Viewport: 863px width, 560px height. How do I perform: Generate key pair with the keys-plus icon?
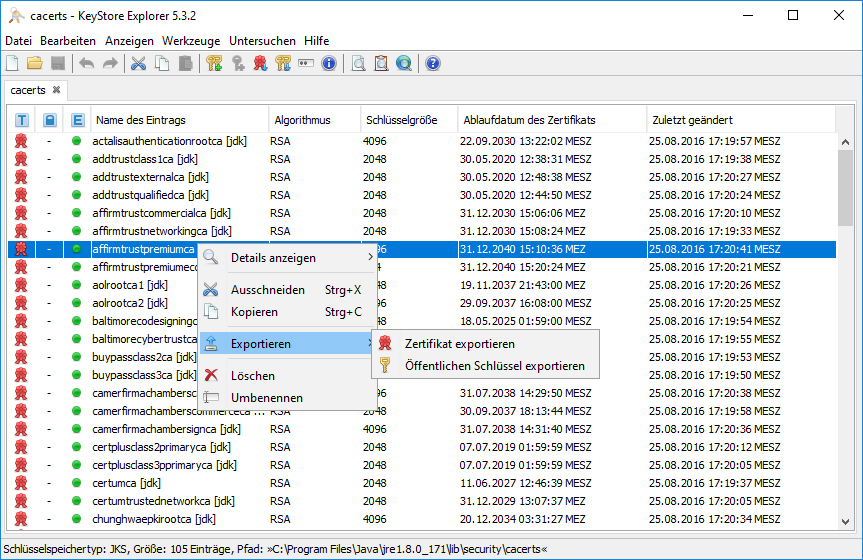tap(214, 63)
